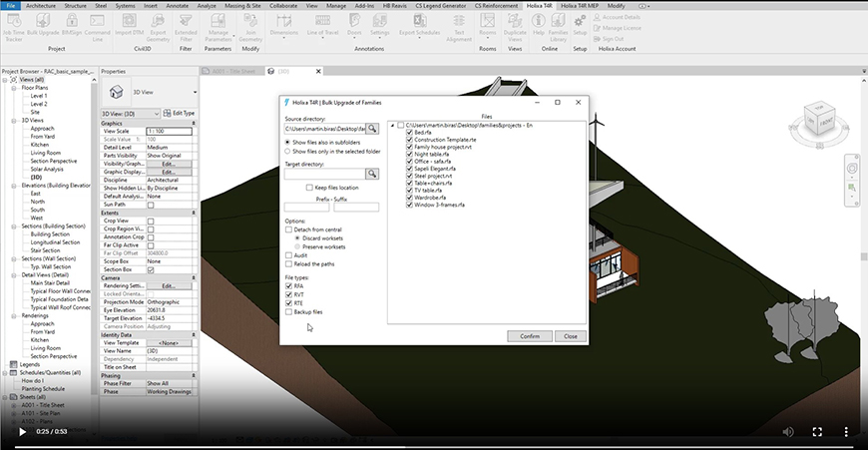Open the BIMSign tool
Image resolution: width=868 pixels, height=450 pixels.
(72, 26)
